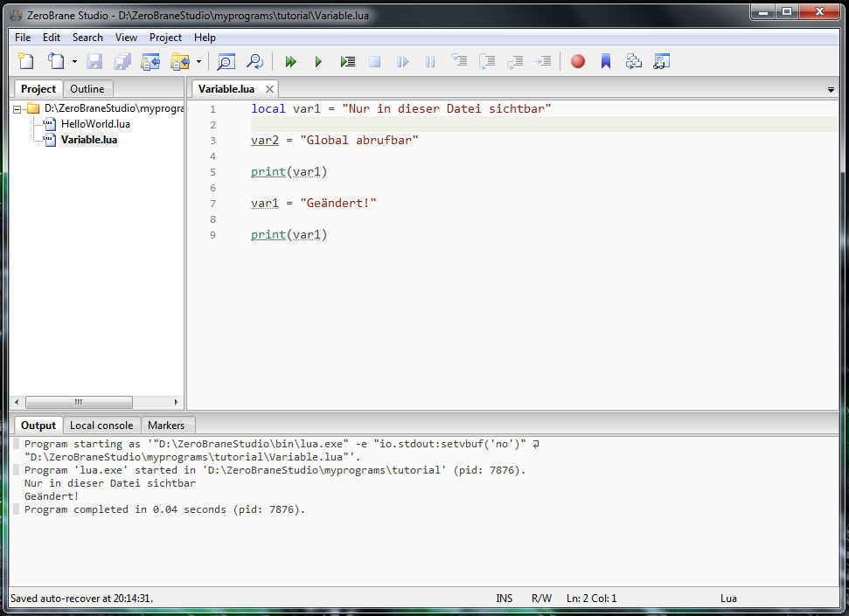Open the Project menu
The width and height of the screenshot is (849, 616).
point(165,38)
